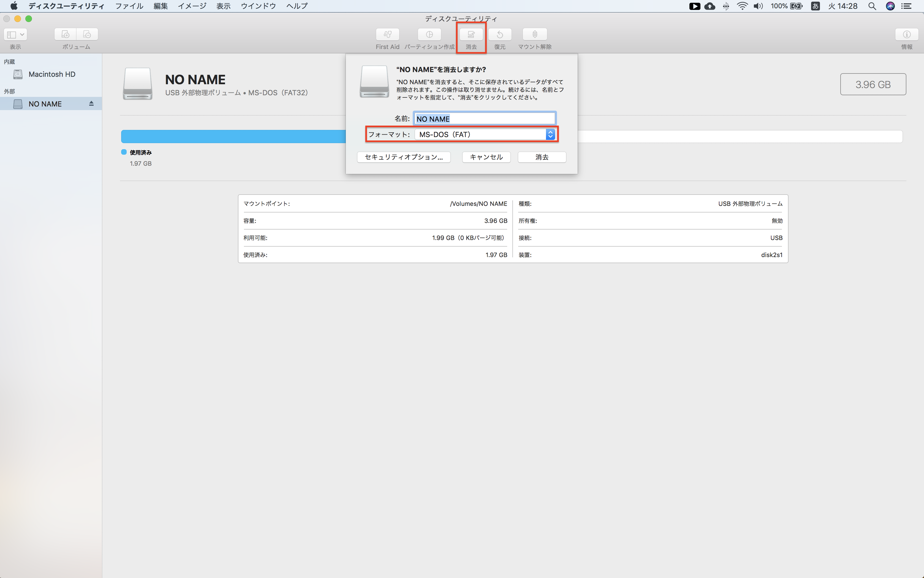Click the Wi-Fi status icon
This screenshot has height=578, width=924.
[x=742, y=6]
